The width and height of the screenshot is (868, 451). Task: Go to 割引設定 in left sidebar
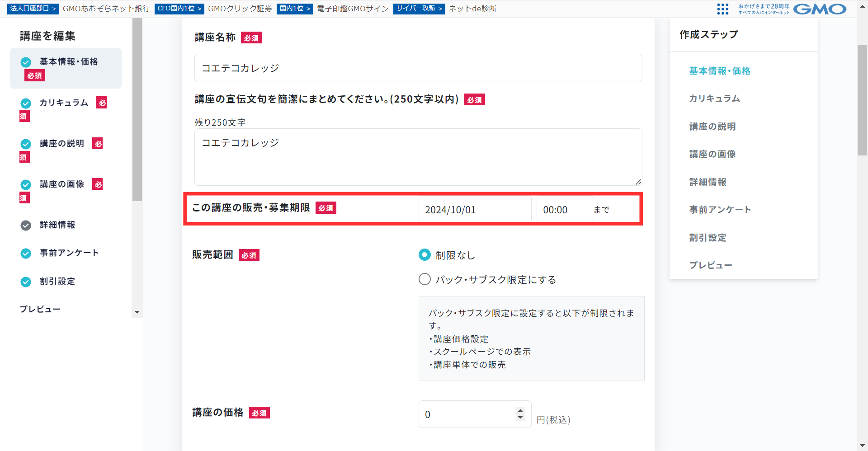[57, 282]
